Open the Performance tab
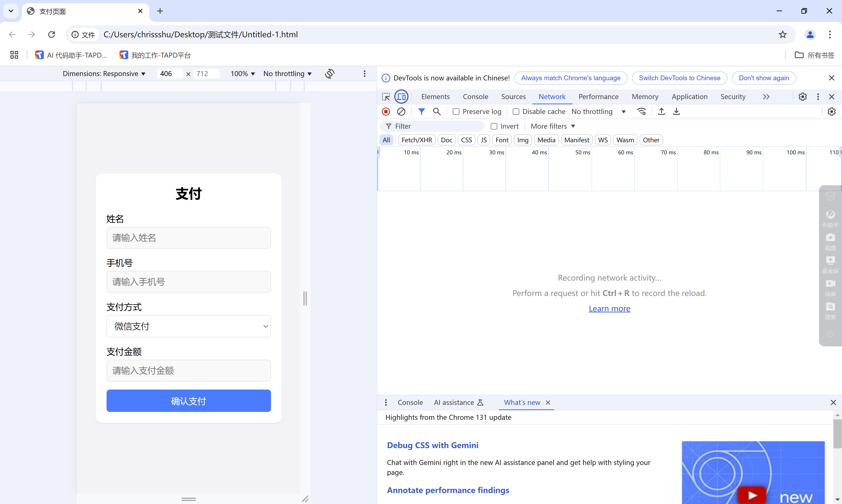The width and height of the screenshot is (842, 504). click(598, 97)
